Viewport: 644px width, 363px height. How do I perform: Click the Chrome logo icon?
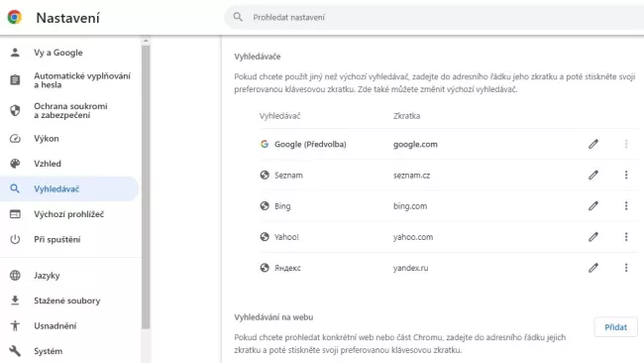[x=15, y=17]
